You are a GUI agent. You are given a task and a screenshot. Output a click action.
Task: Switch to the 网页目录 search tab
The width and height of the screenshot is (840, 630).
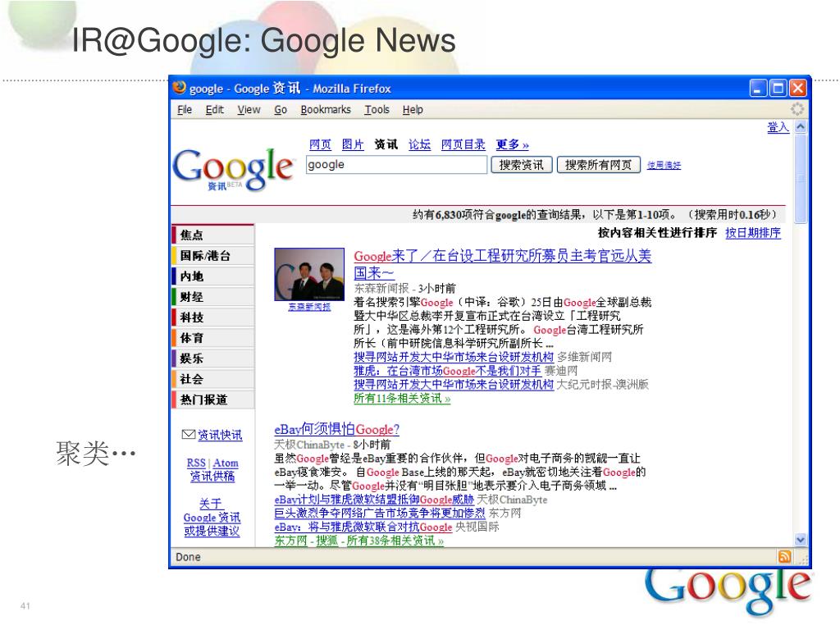click(x=463, y=144)
